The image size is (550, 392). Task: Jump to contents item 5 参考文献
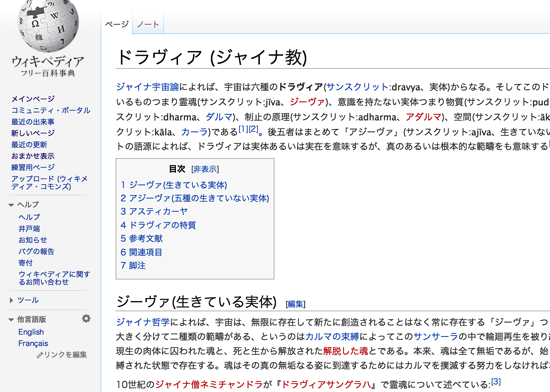pyautogui.click(x=141, y=238)
